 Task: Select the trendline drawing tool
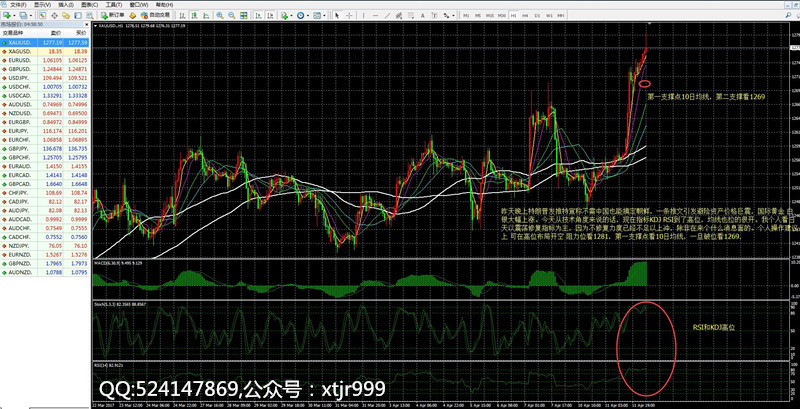(387, 15)
